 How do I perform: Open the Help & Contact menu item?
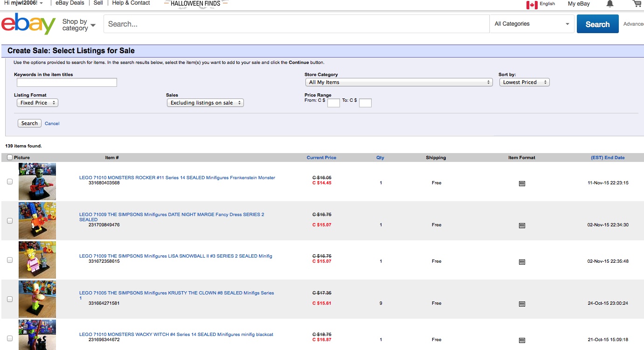(131, 3)
